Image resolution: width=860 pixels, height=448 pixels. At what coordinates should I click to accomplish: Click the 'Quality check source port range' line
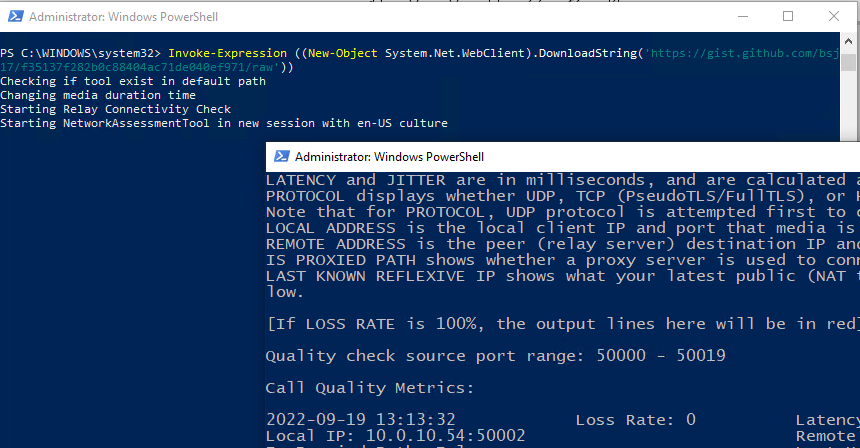(495, 356)
